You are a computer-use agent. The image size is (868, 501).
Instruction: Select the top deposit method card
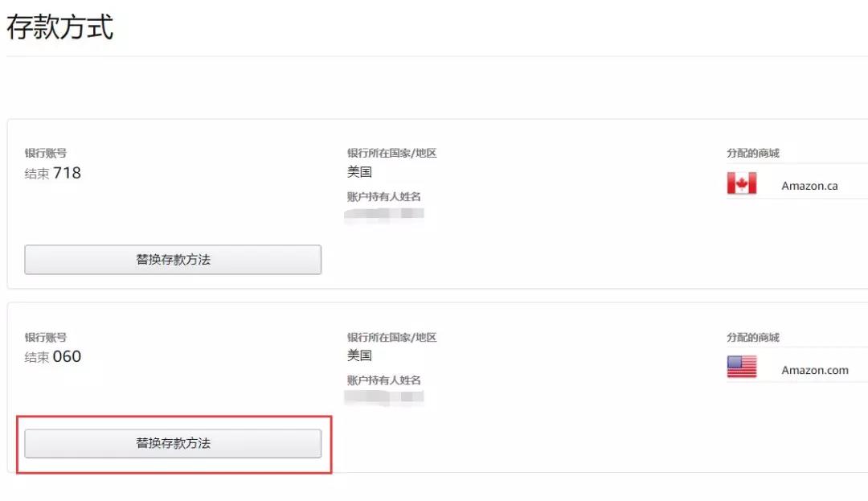coord(434,201)
